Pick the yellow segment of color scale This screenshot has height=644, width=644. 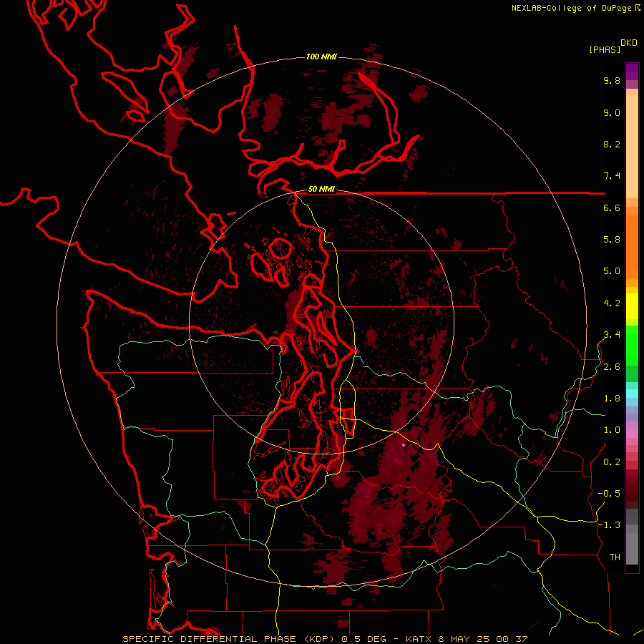tap(632, 306)
